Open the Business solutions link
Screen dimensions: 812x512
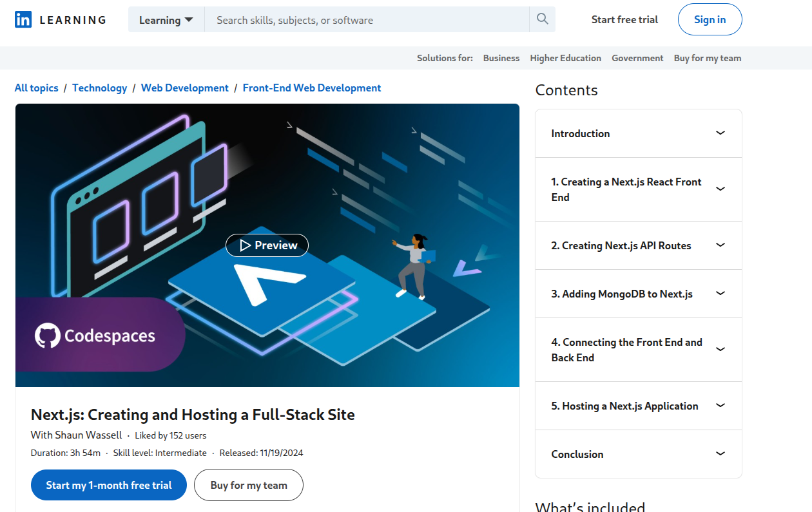[x=501, y=58]
